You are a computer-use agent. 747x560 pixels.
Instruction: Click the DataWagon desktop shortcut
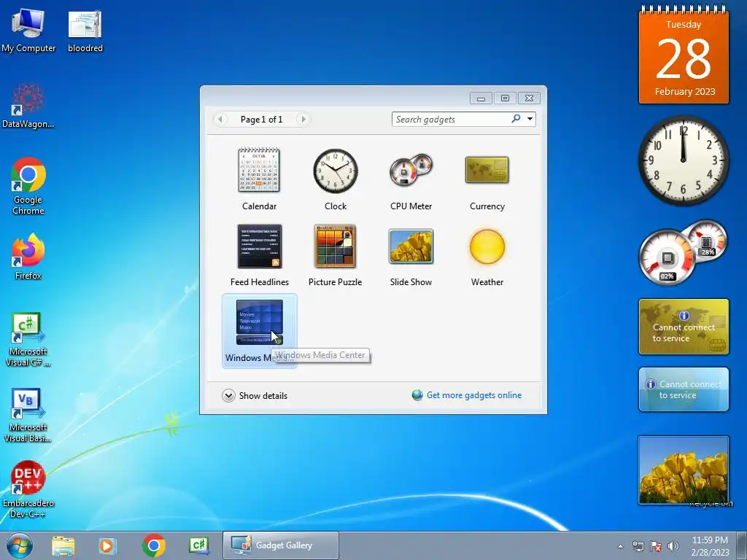(x=28, y=106)
